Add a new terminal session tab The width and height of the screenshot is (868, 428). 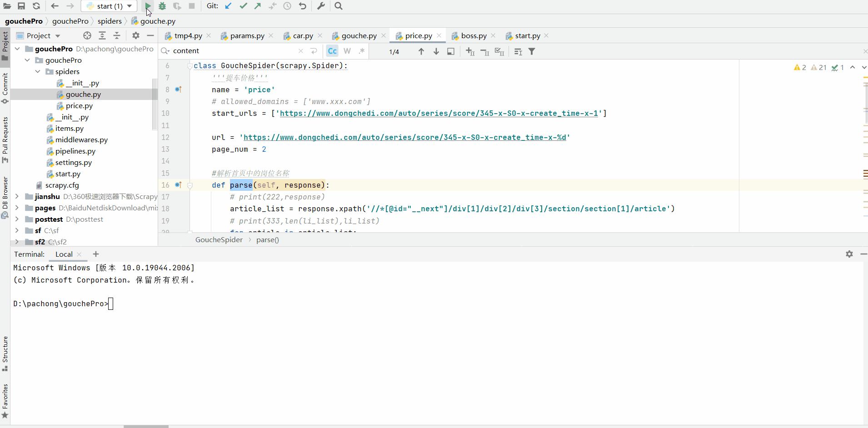[x=95, y=254]
